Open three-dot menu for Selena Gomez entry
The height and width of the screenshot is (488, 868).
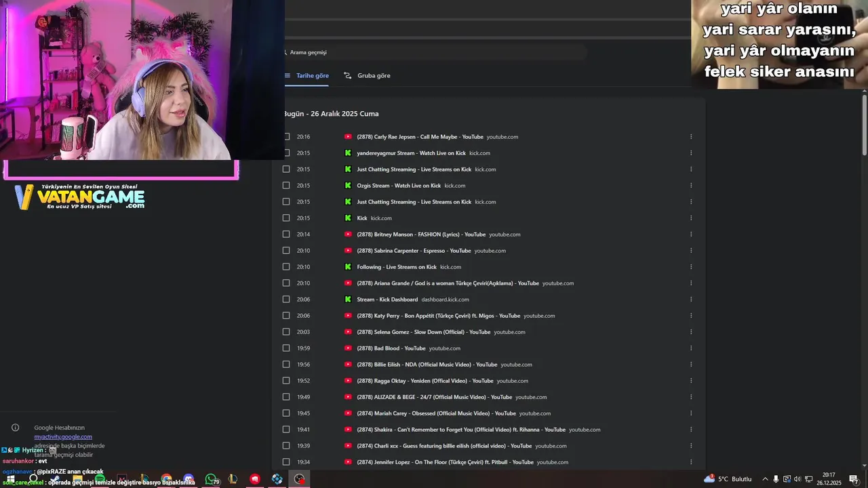(x=691, y=332)
